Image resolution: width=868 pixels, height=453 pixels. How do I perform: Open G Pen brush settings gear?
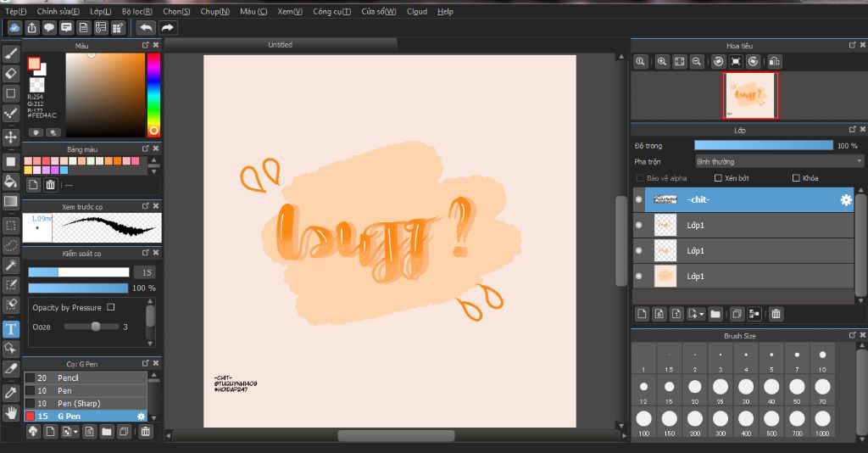[x=142, y=417]
